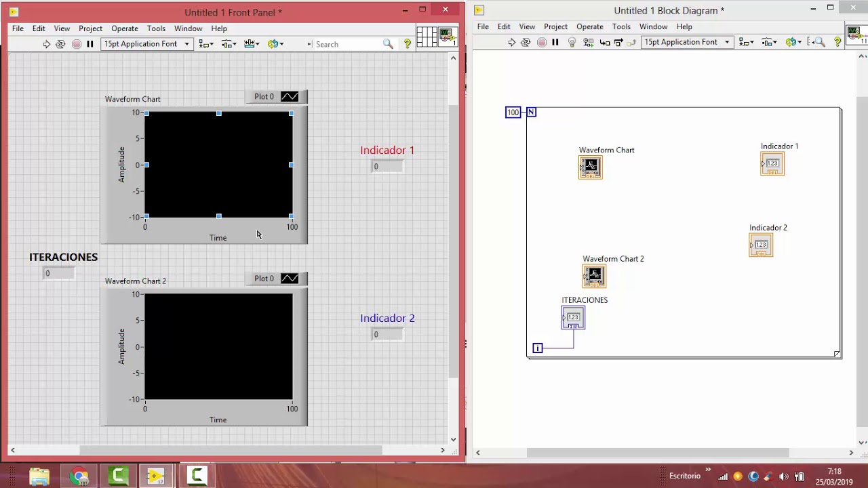
Task: Open Distribute Objects menu in Block Diagram
Action: [769, 42]
